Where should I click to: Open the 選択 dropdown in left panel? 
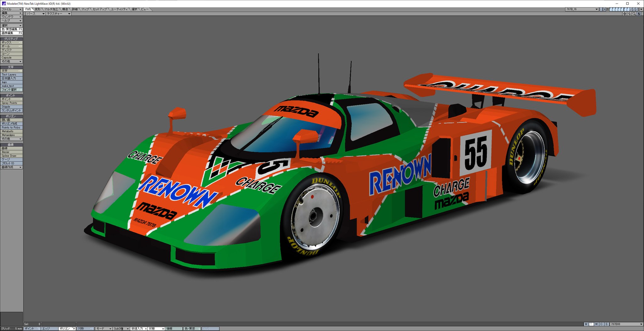click(x=11, y=25)
